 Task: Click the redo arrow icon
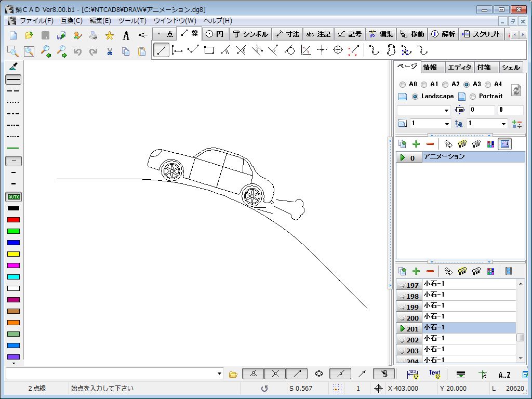pos(94,51)
